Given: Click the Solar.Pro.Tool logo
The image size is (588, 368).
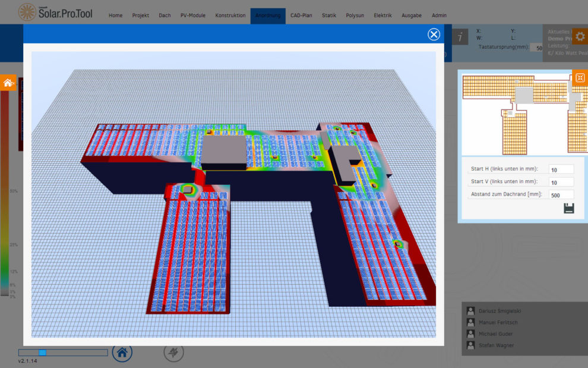Looking at the screenshot, I should coord(57,12).
